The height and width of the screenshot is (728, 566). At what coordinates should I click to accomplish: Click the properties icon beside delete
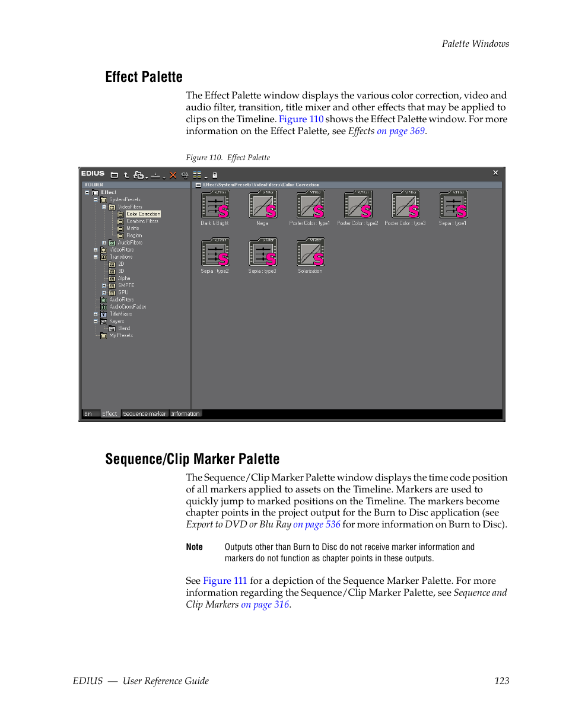(185, 175)
